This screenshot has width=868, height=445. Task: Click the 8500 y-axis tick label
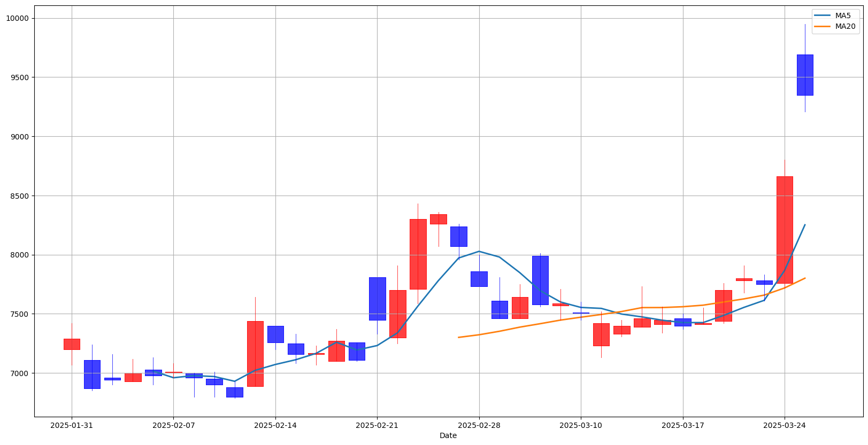point(19,196)
